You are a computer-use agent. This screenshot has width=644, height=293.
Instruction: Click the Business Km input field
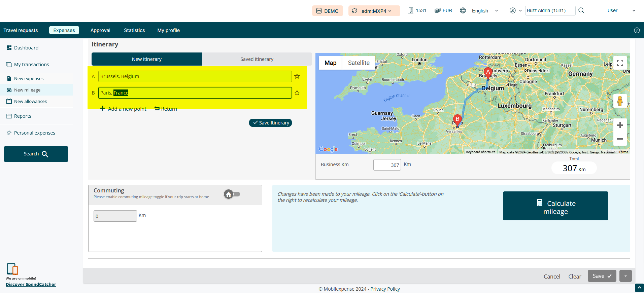coord(387,165)
